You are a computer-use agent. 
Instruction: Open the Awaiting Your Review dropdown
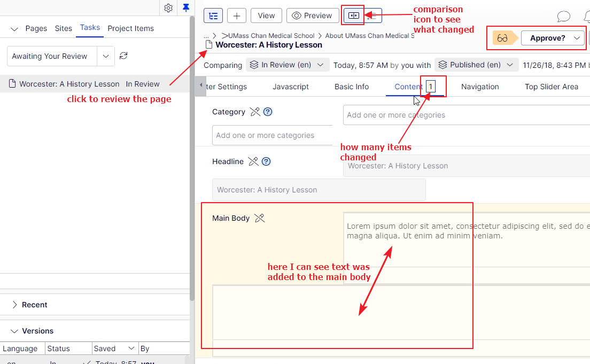tap(106, 56)
